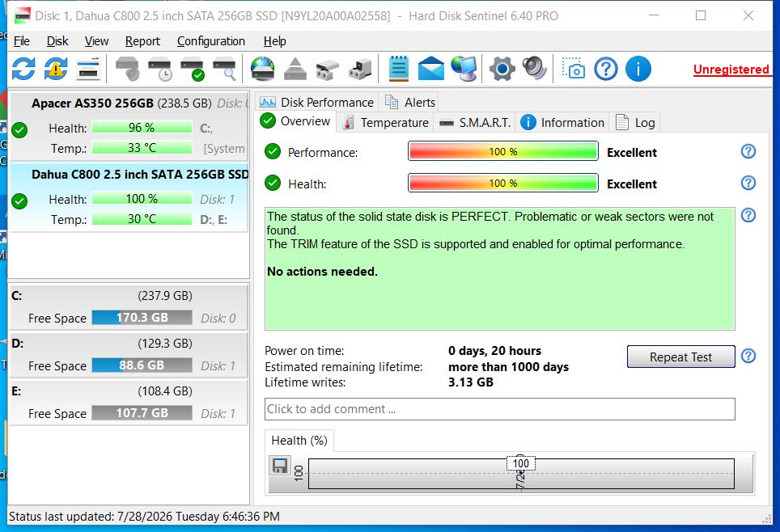Screen dimensions: 780x532
Task: Click disk with green checkmark icon
Action: click(x=192, y=69)
